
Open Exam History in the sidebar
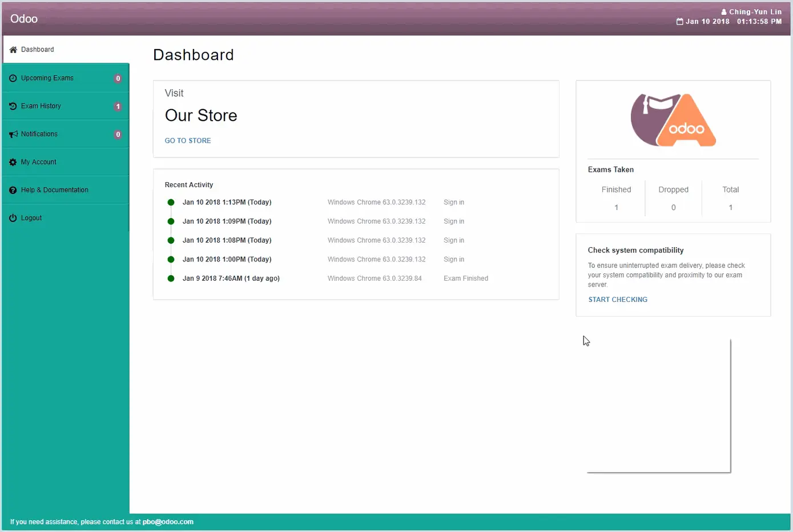click(66, 106)
